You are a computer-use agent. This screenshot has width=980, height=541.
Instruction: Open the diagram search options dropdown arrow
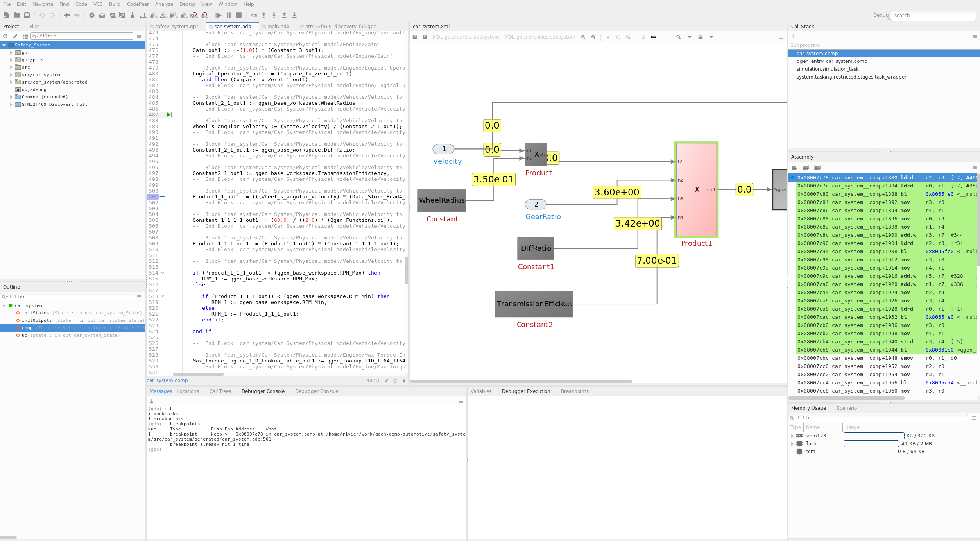click(x=690, y=37)
